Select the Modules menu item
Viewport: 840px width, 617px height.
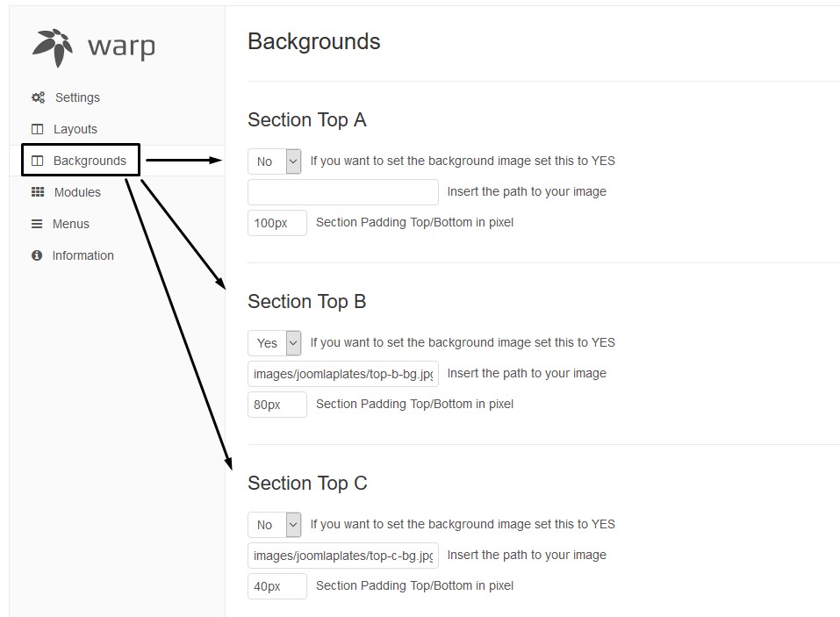tap(77, 192)
